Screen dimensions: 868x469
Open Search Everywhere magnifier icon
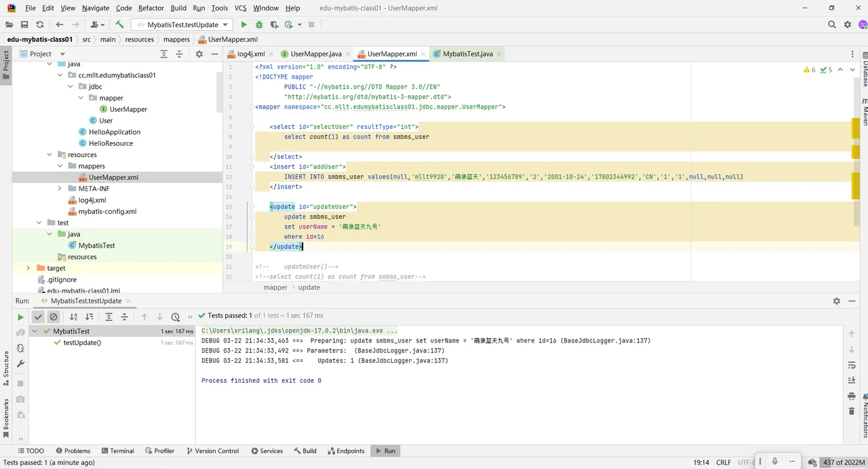(832, 25)
